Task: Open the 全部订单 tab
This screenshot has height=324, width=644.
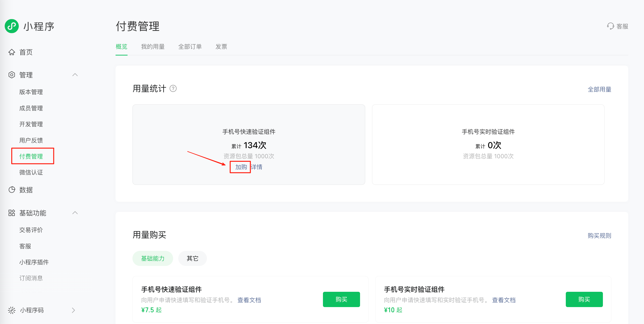Action: [x=190, y=47]
